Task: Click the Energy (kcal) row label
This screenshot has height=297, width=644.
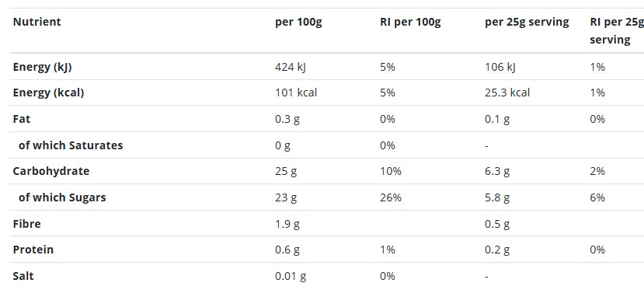Action: 48,93
